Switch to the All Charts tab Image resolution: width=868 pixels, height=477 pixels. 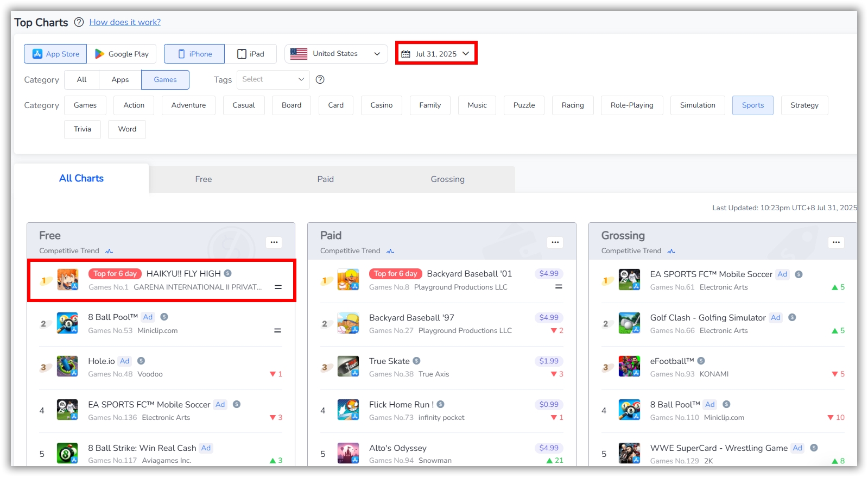(x=81, y=178)
